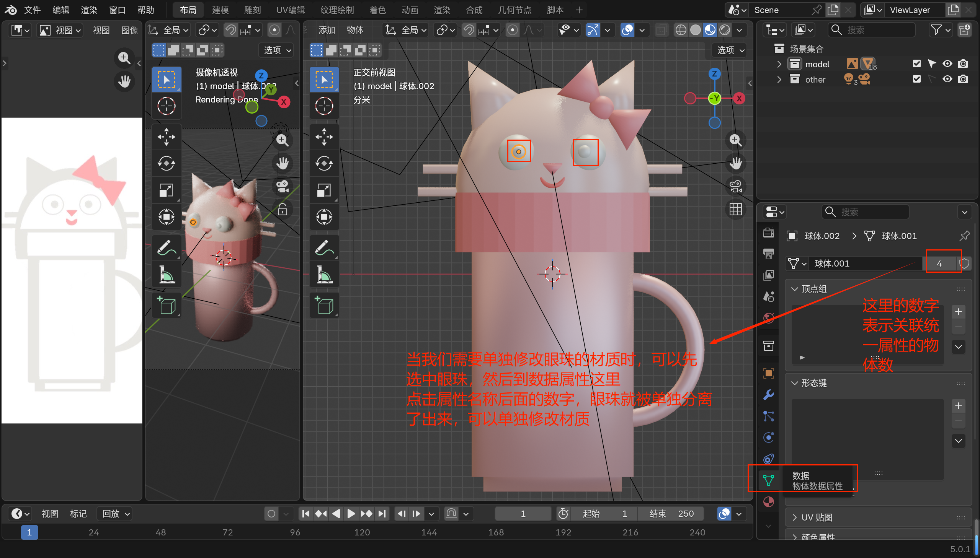Viewport: 980px width, 558px height.
Task: Uncheck the other collection checkbox
Action: click(916, 79)
